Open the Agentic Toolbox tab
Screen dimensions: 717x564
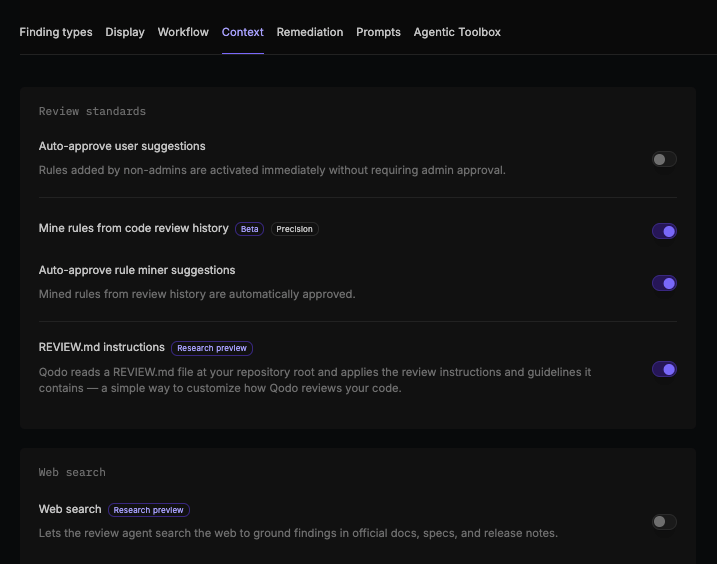point(457,32)
